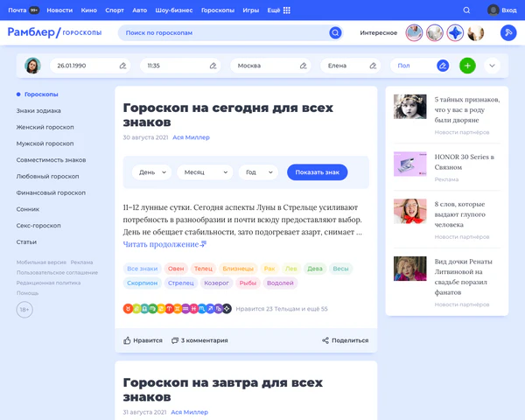Click the search magnifier icon in top bar
525x420 pixels.
pos(466,10)
